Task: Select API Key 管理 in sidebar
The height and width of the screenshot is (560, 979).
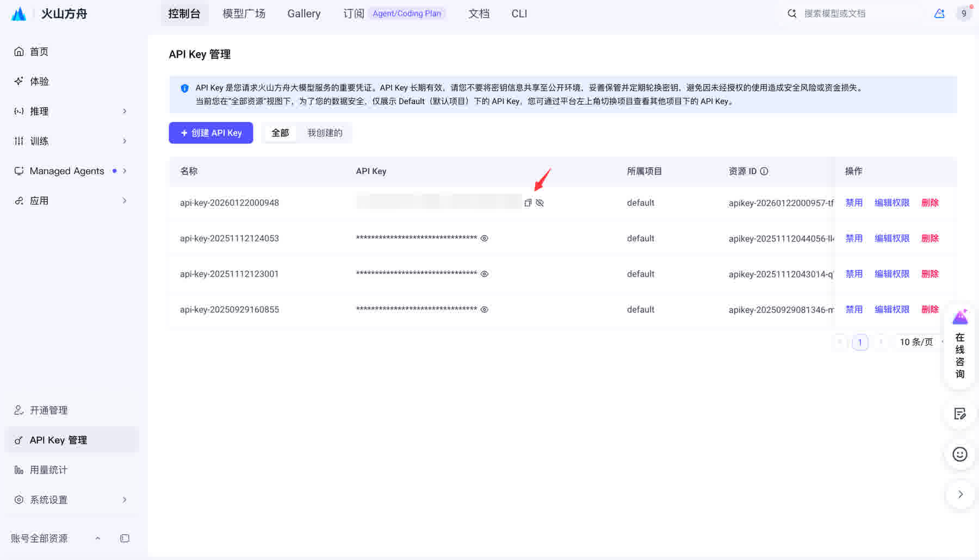Action: (x=72, y=440)
